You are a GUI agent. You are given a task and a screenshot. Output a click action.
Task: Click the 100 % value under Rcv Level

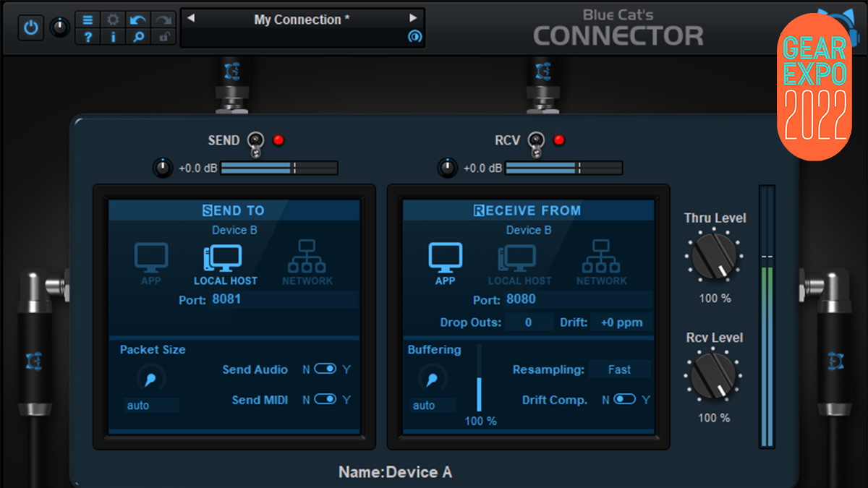(714, 418)
